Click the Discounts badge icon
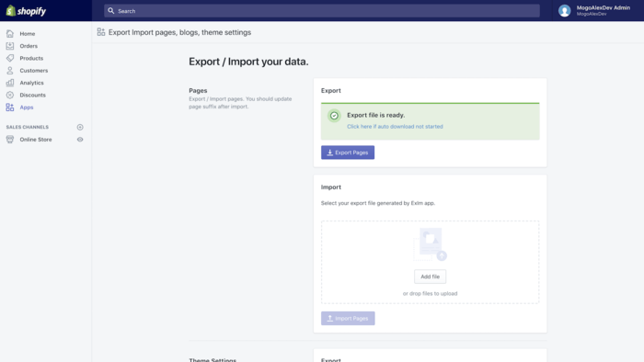The image size is (644, 362). click(10, 96)
